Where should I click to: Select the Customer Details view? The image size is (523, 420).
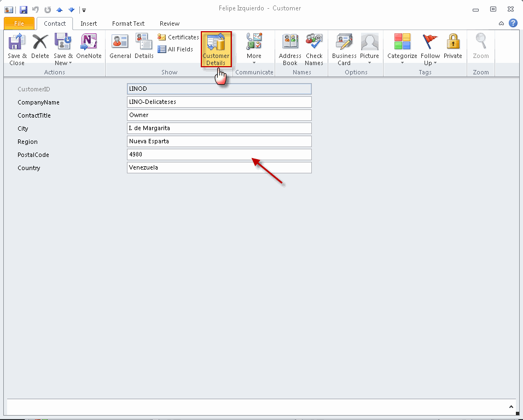click(216, 49)
